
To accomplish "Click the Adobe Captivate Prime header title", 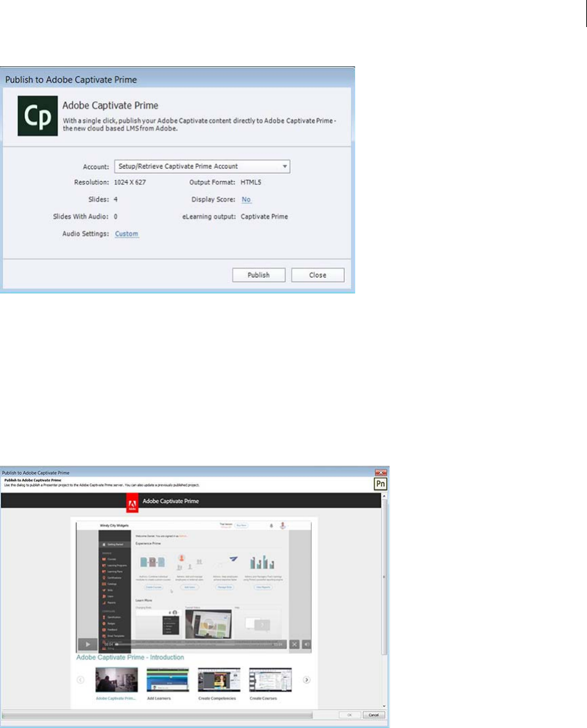I will [x=170, y=501].
